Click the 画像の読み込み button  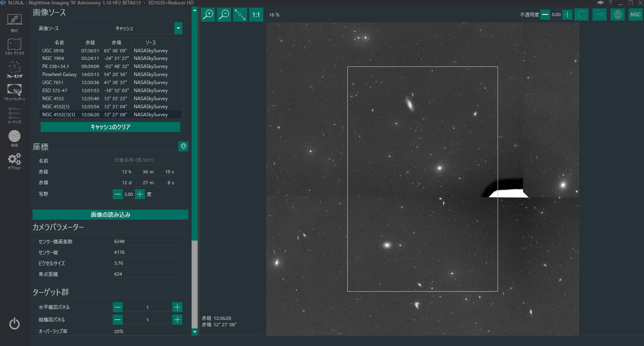(x=111, y=215)
